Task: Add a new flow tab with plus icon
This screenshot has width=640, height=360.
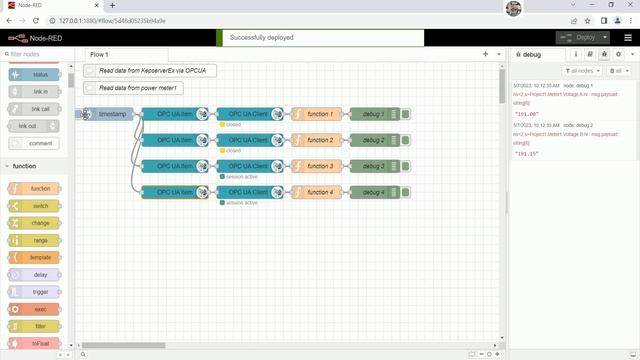Action: click(485, 54)
